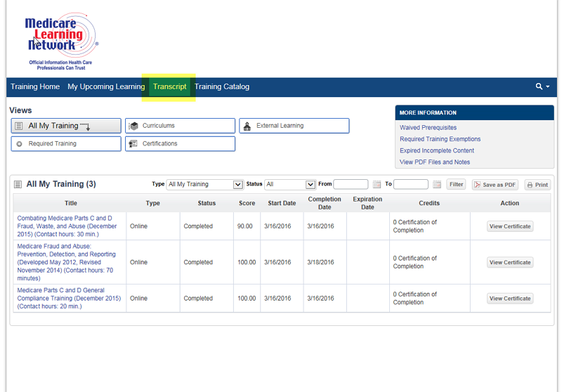Click the Title column header

point(71,203)
